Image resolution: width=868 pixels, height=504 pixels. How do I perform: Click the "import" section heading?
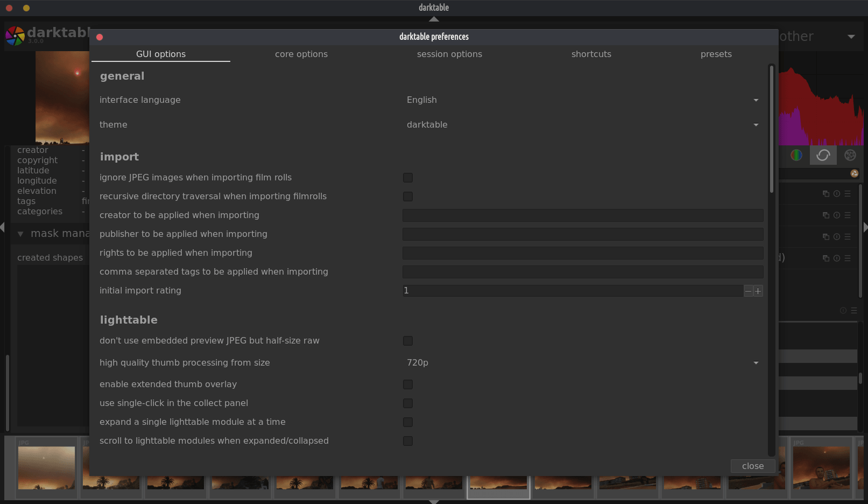point(119,157)
